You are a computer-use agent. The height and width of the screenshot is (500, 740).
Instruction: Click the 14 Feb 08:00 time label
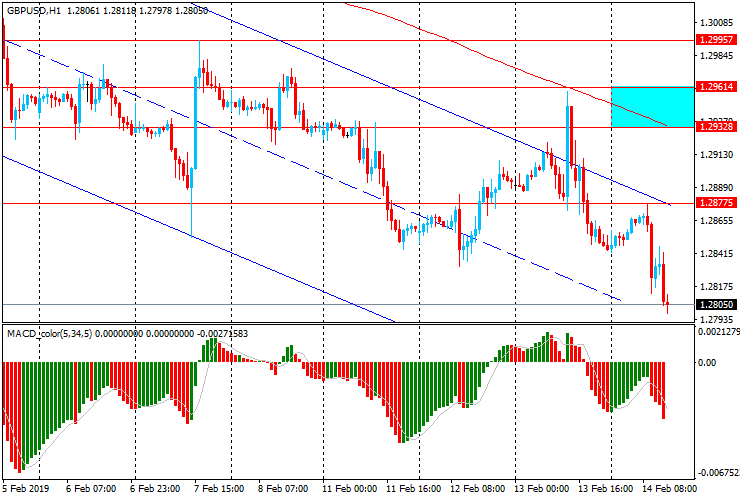(670, 490)
